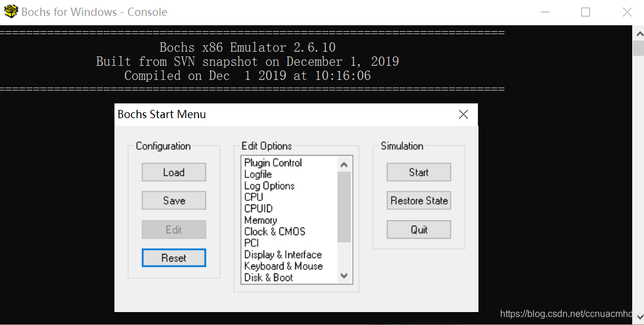Maximize the Bochs console window

tap(586, 12)
